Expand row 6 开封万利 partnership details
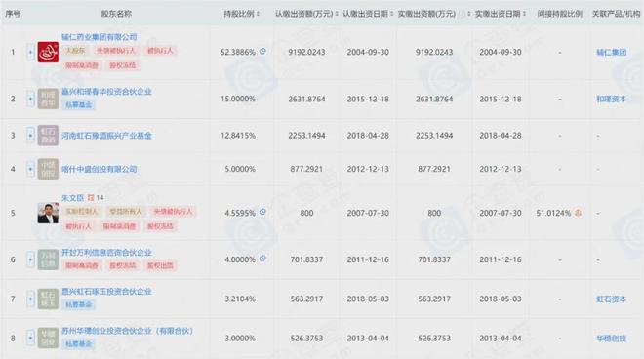Viewport: 644px width, 359px height. 30,259
